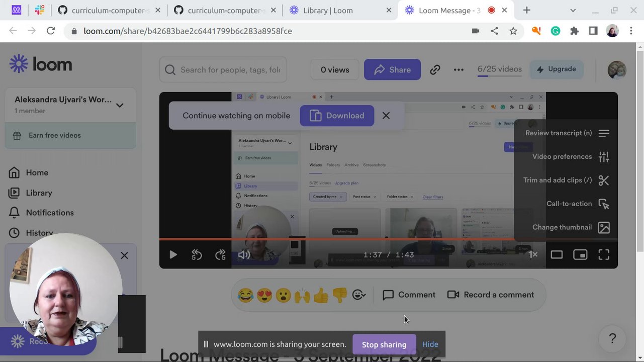
Task: React with surprised emoji
Action: pos(283,295)
